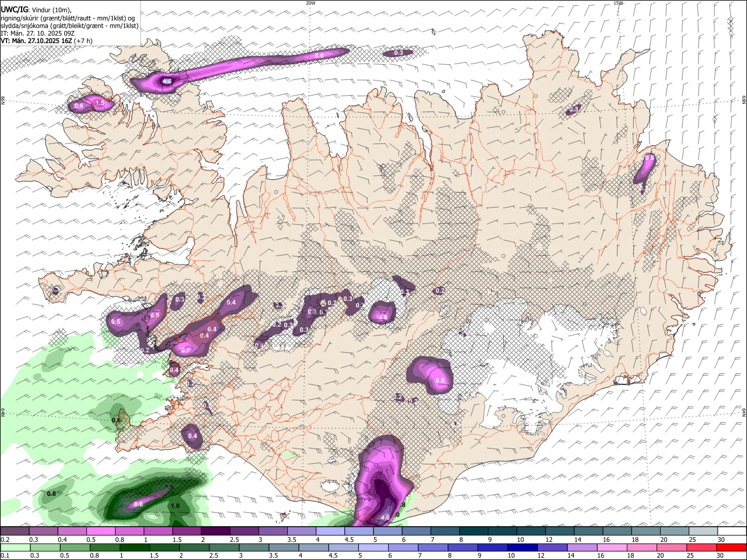
Task: Click the dark mauve 0.2 swatch in top legend
Action: pos(15,531)
